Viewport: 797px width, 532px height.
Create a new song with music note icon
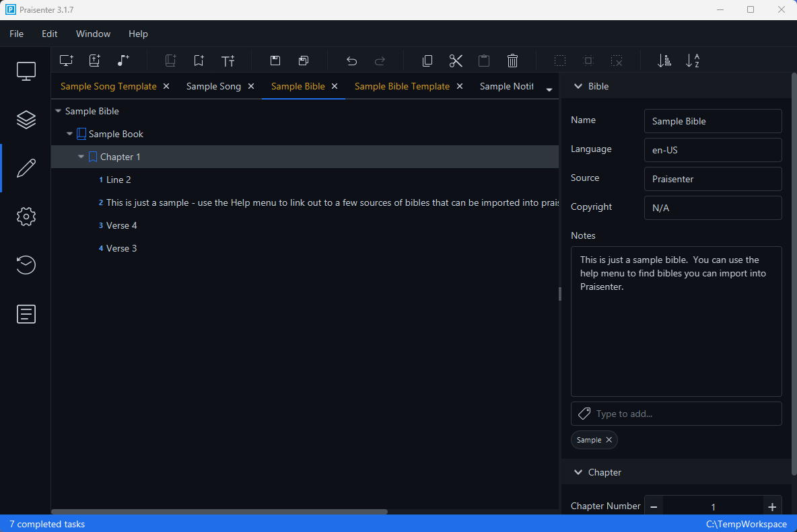click(x=123, y=61)
